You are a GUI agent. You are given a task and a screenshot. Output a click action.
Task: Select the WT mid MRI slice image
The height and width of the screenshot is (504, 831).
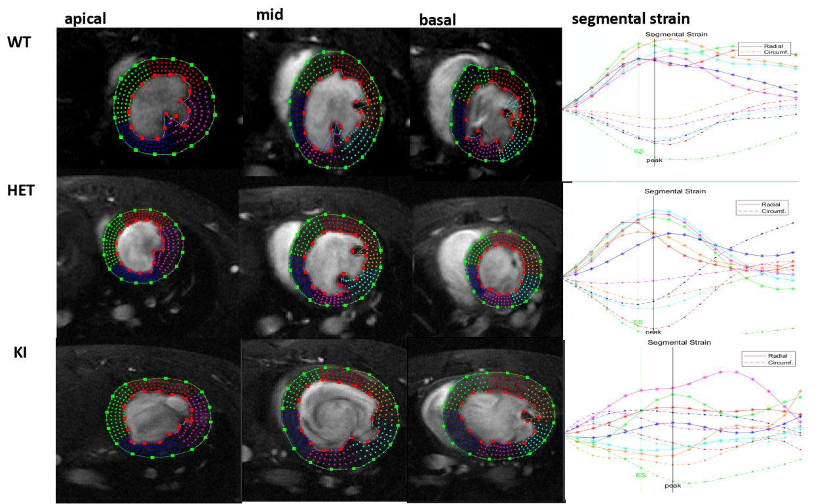(x=326, y=102)
